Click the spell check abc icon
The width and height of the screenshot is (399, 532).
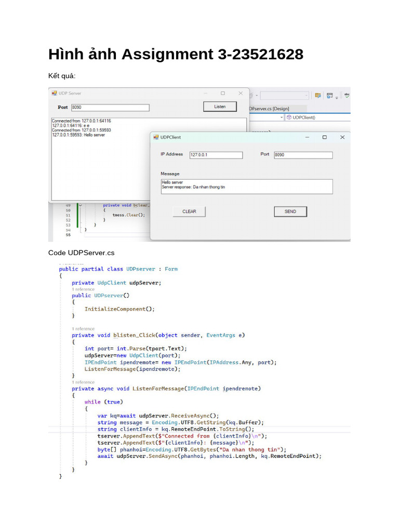347,96
